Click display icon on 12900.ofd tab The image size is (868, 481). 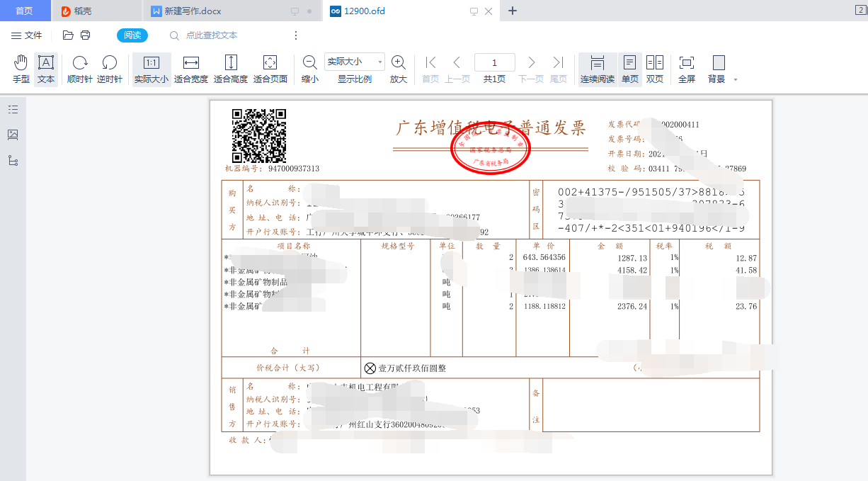pyautogui.click(x=474, y=11)
